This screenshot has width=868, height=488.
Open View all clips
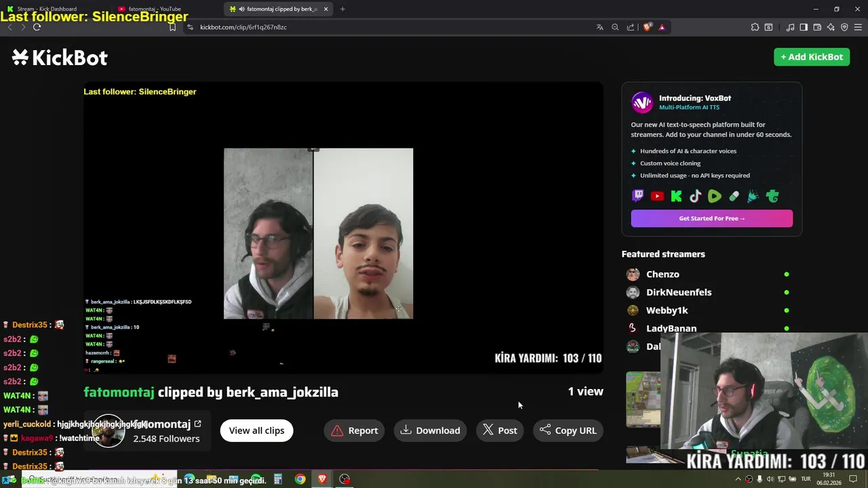256,430
